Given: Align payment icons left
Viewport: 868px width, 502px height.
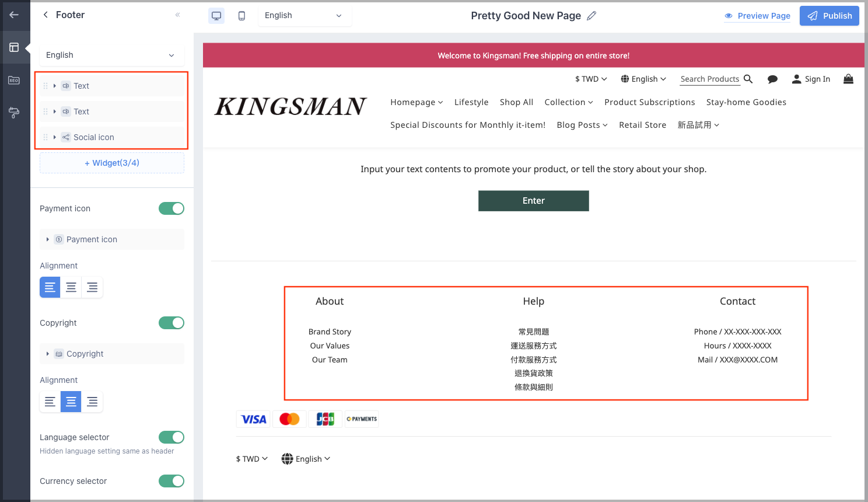Looking at the screenshot, I should click(x=50, y=287).
